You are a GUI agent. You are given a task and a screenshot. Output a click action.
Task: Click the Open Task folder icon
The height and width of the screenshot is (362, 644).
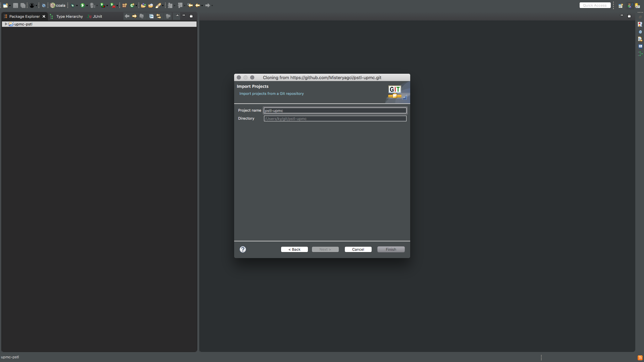[x=151, y=5]
